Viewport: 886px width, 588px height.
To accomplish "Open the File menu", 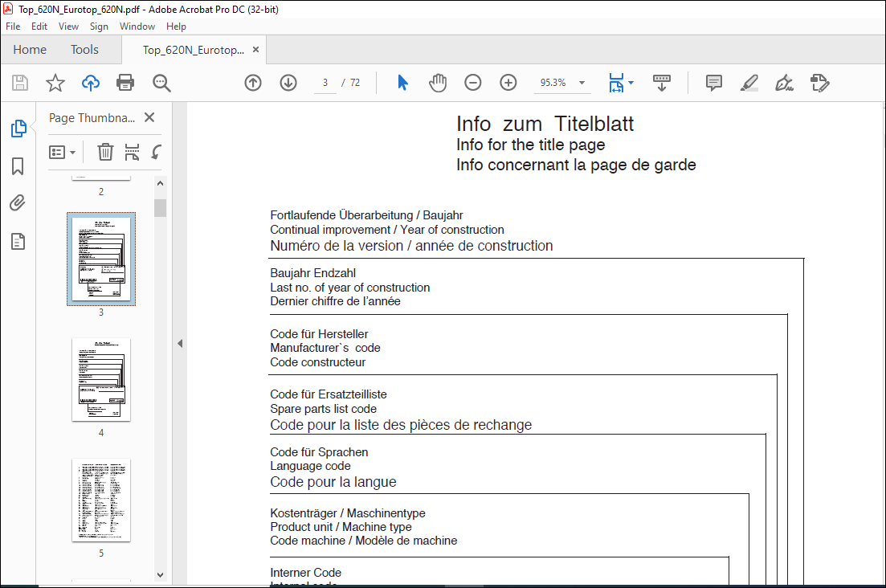I will click(x=13, y=26).
